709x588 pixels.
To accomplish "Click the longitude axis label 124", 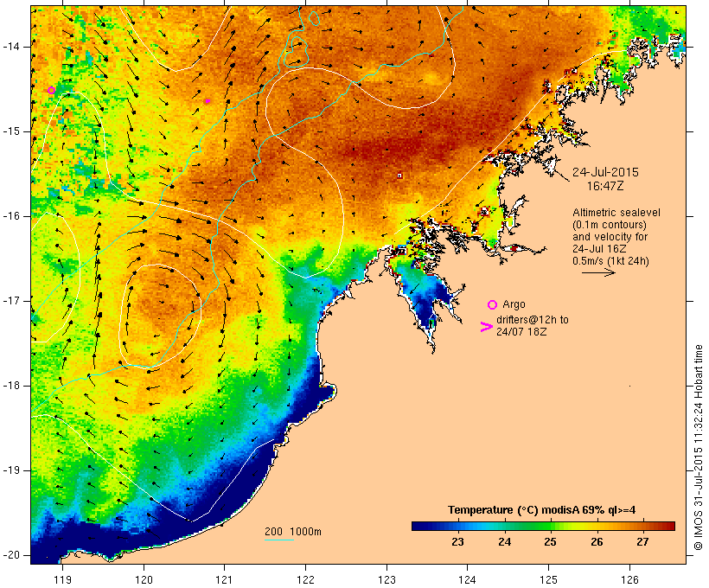I will coord(467,579).
